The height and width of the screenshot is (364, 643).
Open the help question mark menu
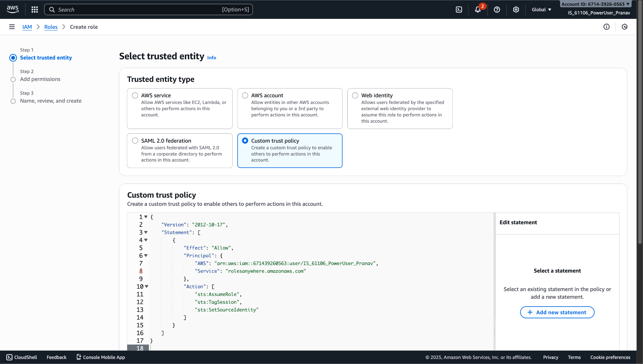pos(497,10)
